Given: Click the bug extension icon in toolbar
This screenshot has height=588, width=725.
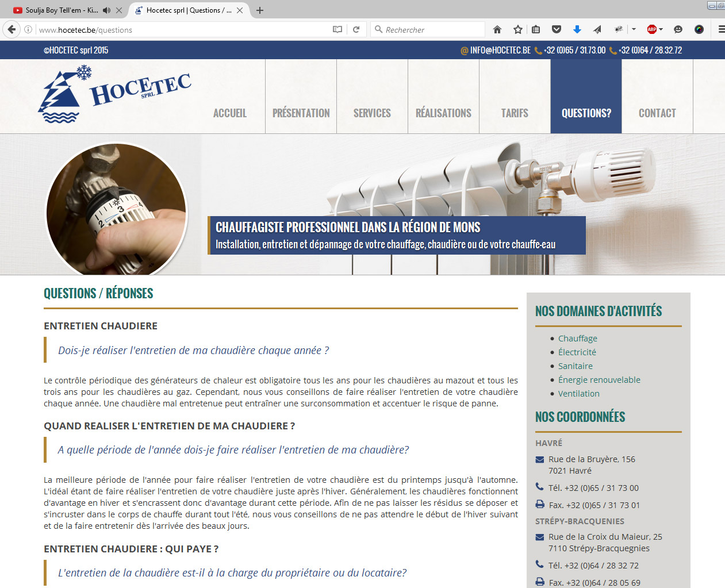Looking at the screenshot, I should [x=619, y=29].
